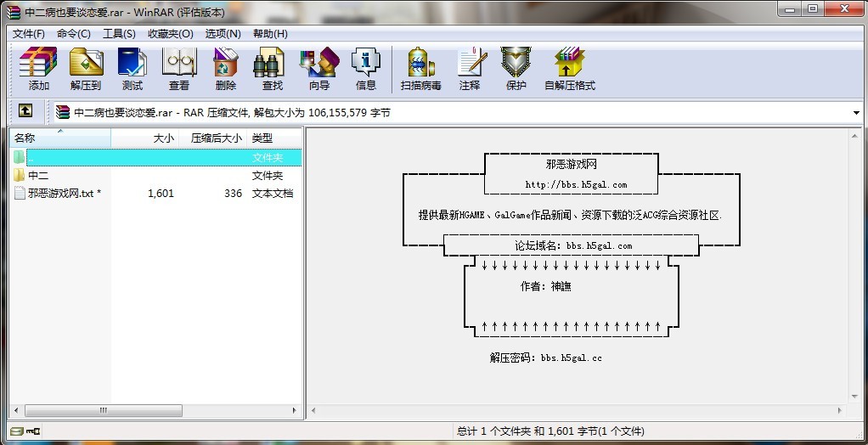This screenshot has width=868, height=445.
Task: Click the http://bbs.h5gal.com text in comment
Action: [x=577, y=185]
